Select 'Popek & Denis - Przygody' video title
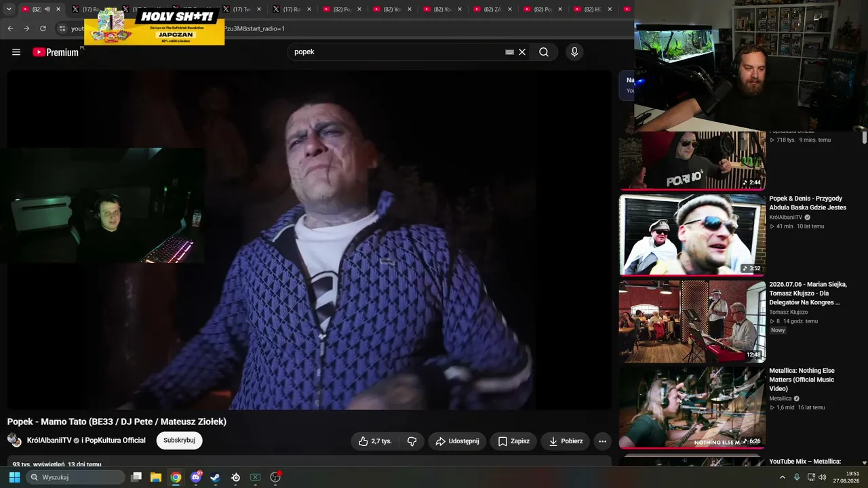The image size is (868, 488). (x=808, y=203)
